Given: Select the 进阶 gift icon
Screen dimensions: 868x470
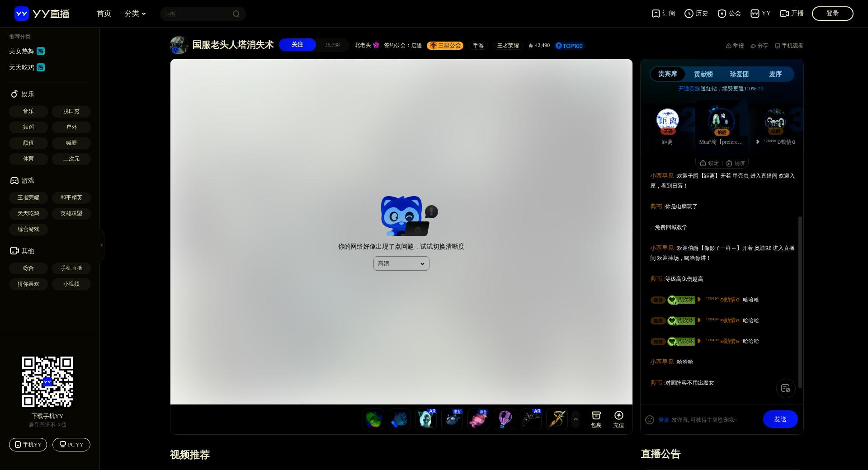Looking at the screenshot, I should (452, 419).
